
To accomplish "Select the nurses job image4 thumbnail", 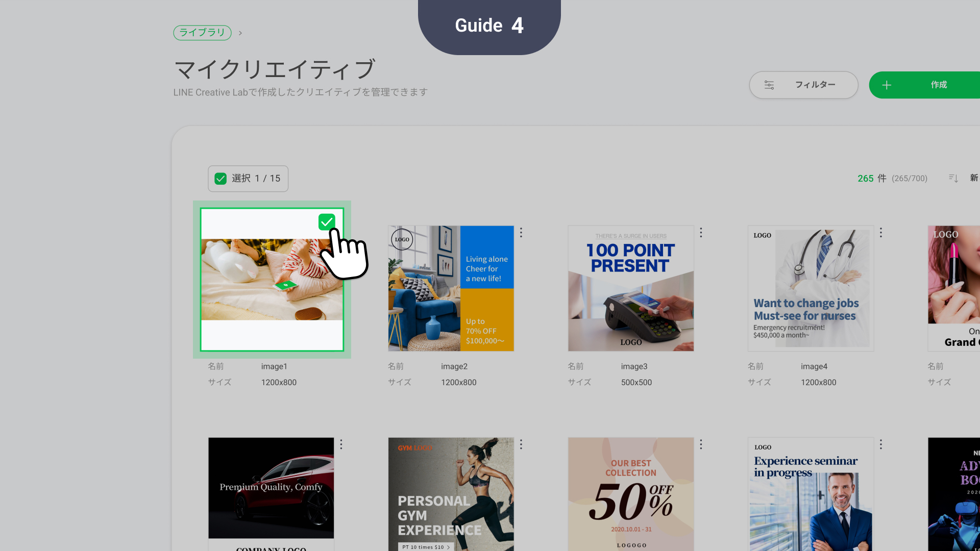I will click(811, 288).
